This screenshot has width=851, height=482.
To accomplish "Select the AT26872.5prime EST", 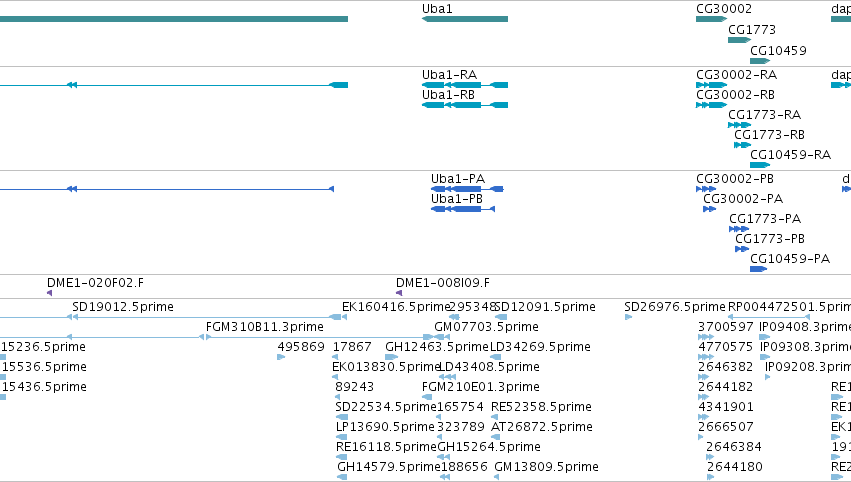I will 542,427.
